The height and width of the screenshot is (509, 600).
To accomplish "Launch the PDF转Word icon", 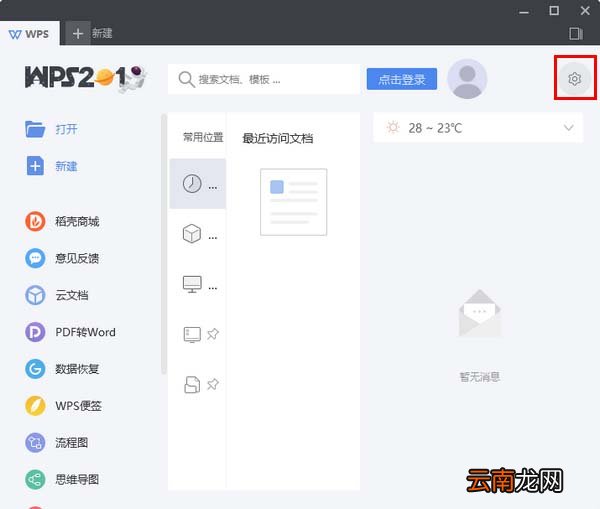I will pos(35,332).
